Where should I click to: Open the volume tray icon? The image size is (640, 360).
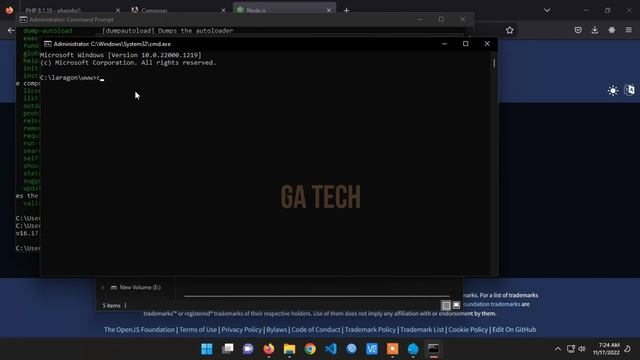click(x=582, y=349)
